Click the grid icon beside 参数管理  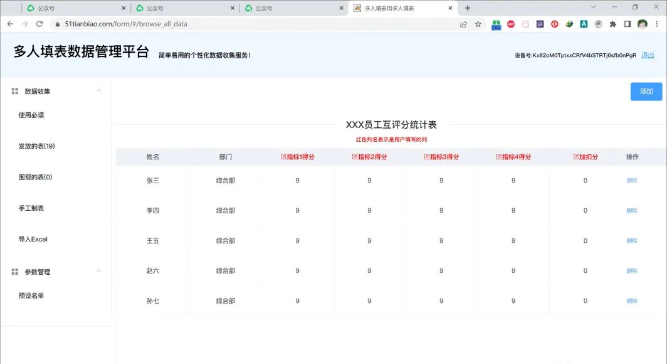pyautogui.click(x=15, y=272)
